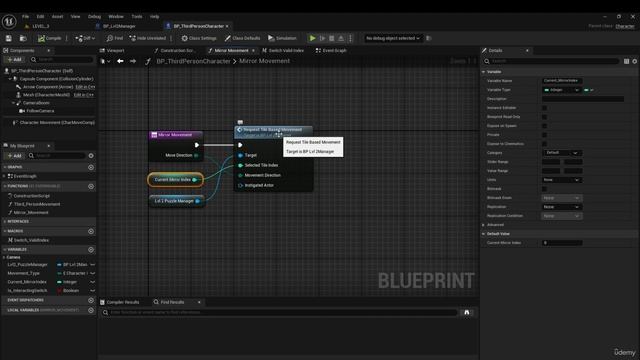
Task: Open the Event Graph tab
Action: click(x=331, y=51)
